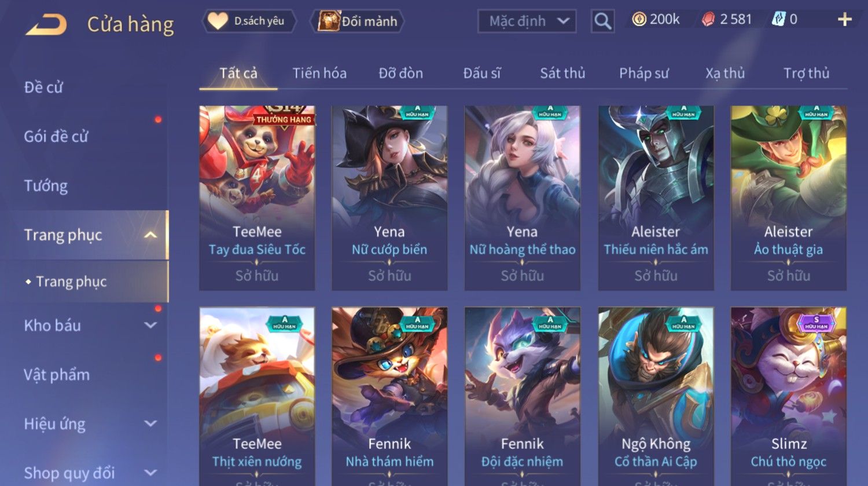Image resolution: width=868 pixels, height=486 pixels.
Task: Switch to the Pháp sư tab
Action: click(x=643, y=73)
